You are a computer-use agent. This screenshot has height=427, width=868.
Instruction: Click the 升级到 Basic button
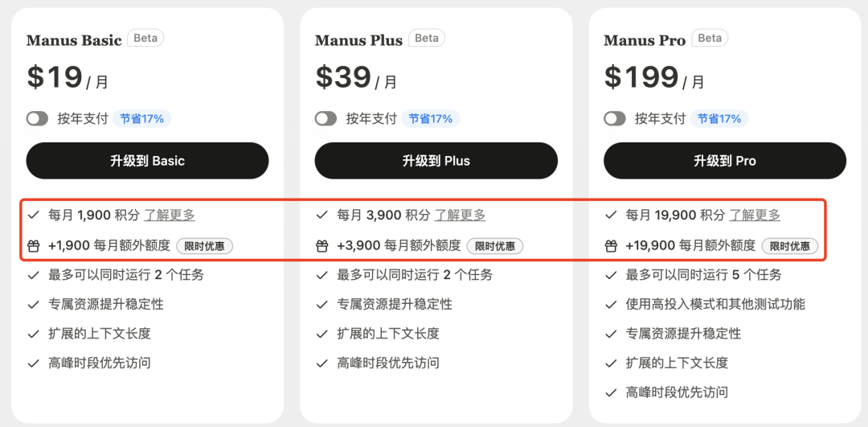pos(147,161)
